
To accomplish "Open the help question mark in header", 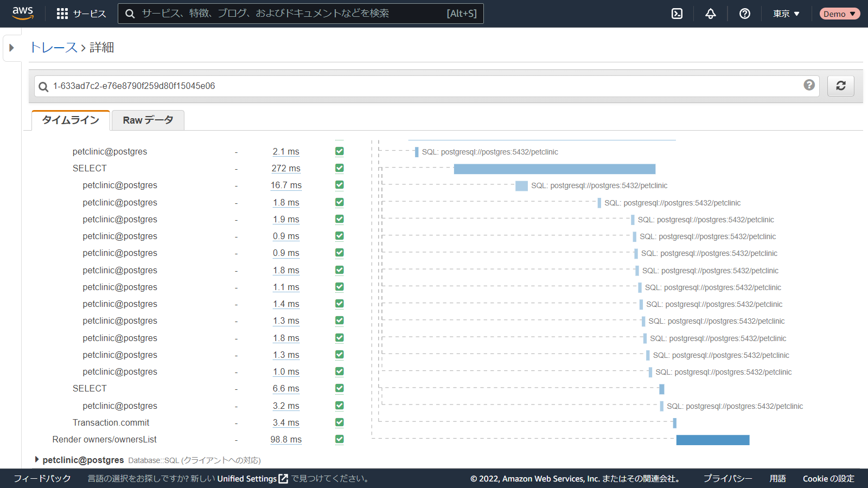I will click(x=745, y=14).
